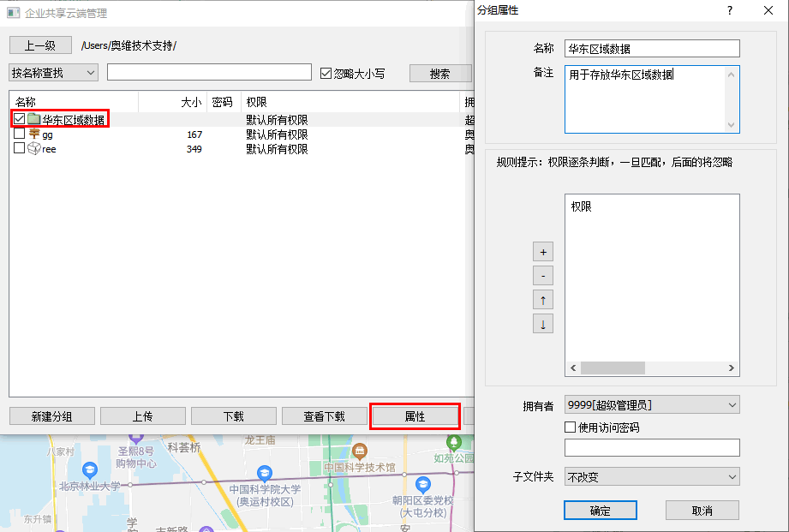Click the 中国科学技术馆 museum map marker
Image resolution: width=789 pixels, height=532 pixels.
pyautogui.click(x=360, y=451)
